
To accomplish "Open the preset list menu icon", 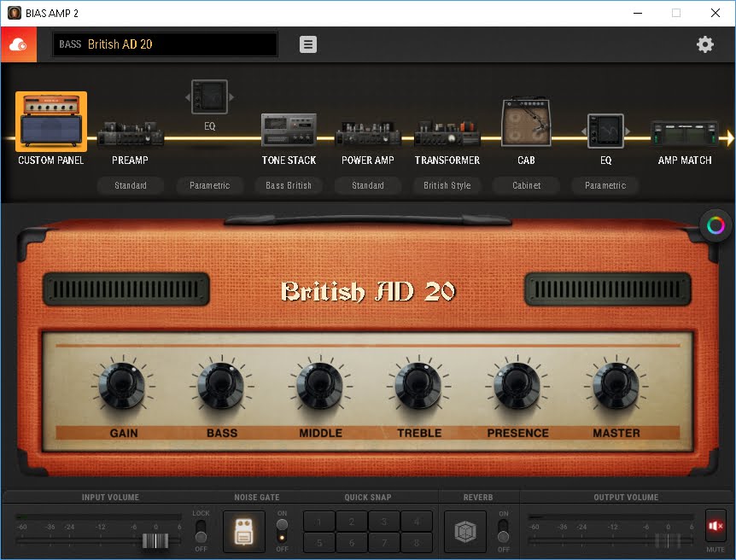I will coord(308,44).
